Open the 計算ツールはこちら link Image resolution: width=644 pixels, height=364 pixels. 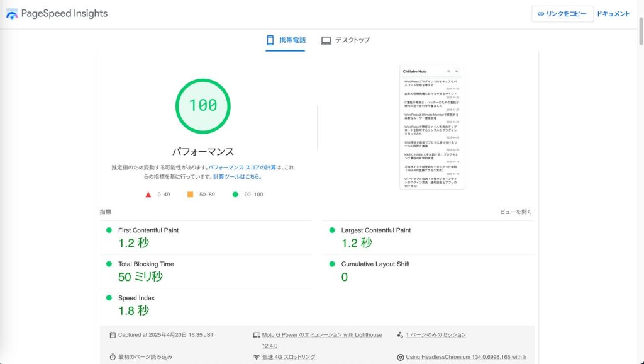pyautogui.click(x=237, y=177)
